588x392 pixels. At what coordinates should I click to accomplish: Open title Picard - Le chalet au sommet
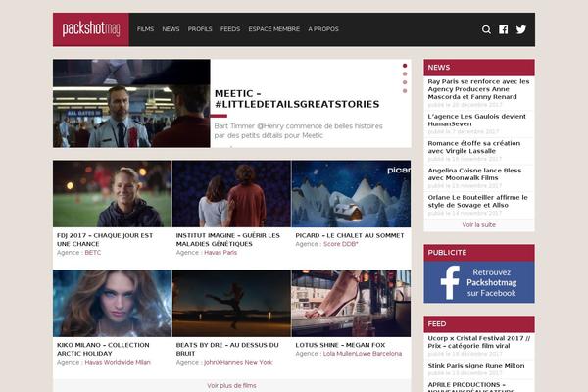click(350, 235)
